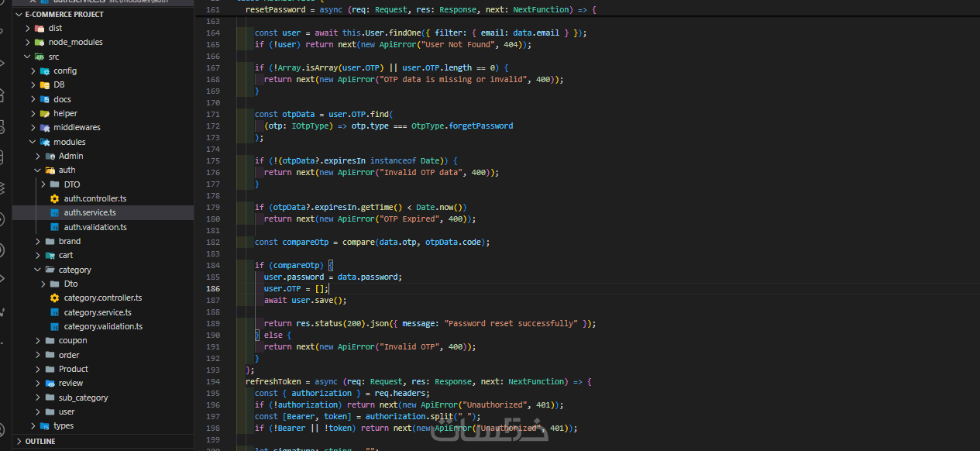Click the review folder icon
The width and height of the screenshot is (980, 451).
click(50, 383)
